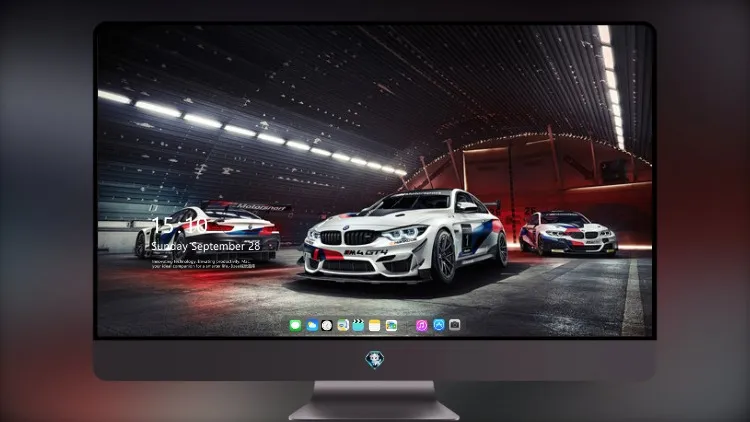750x422 pixels.
Task: Launch the pink iTunes music app
Action: (421, 325)
